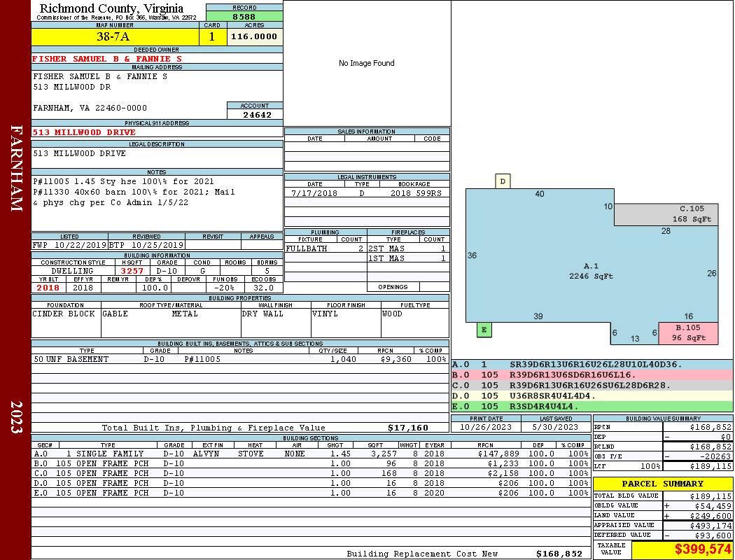Select map number 38-7A field
This screenshot has height=560, width=735.
click(x=115, y=36)
